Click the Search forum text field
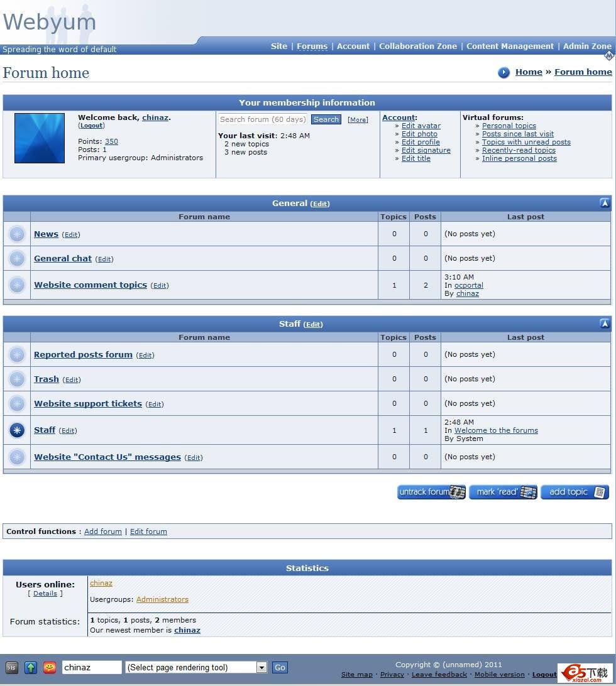This screenshot has width=616, height=686. click(263, 119)
